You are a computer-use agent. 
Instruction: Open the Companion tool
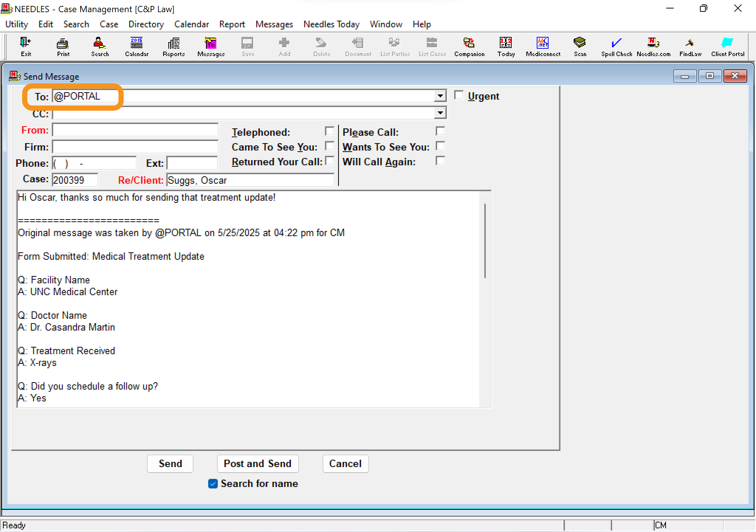[x=469, y=46]
